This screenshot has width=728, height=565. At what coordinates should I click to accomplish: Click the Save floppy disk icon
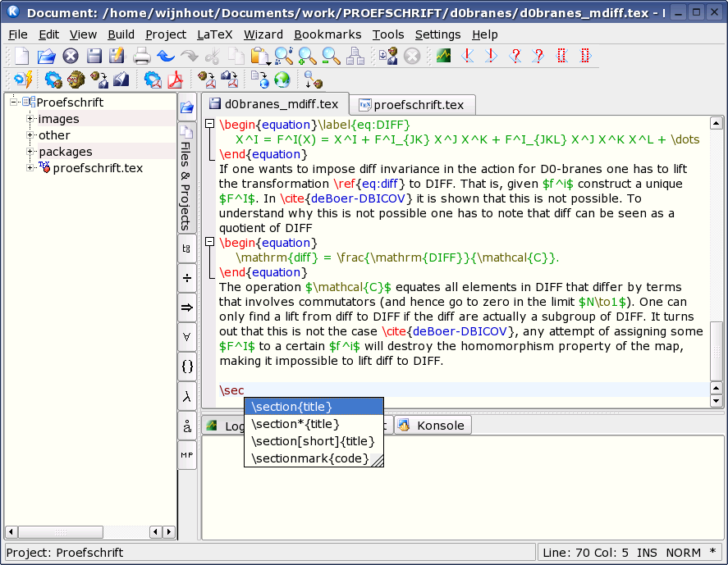[x=94, y=56]
